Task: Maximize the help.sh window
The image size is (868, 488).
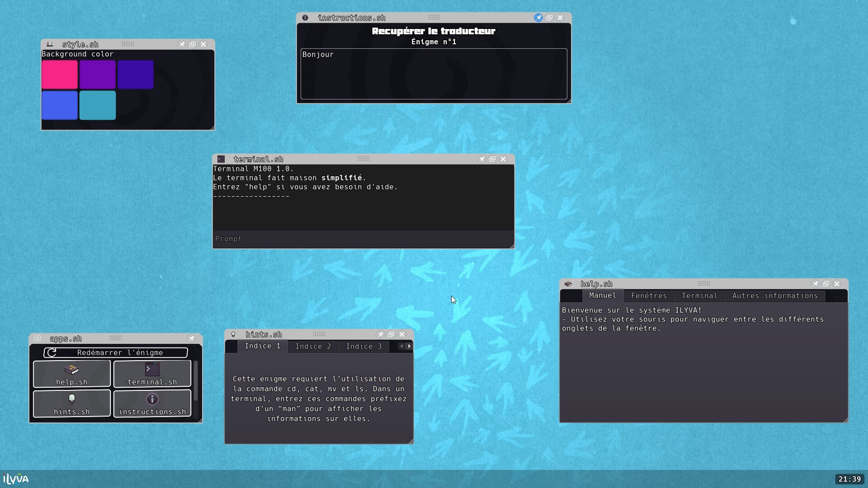Action: coord(826,284)
